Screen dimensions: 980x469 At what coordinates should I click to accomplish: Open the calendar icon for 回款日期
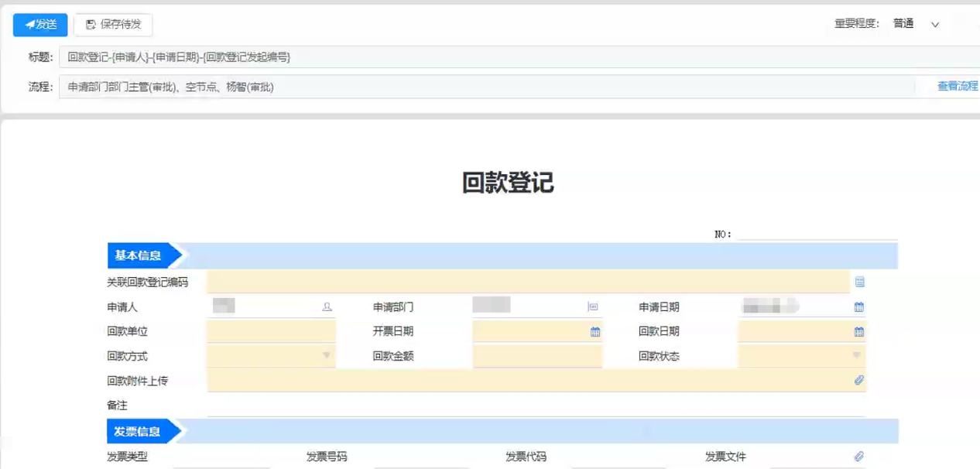[x=858, y=332]
